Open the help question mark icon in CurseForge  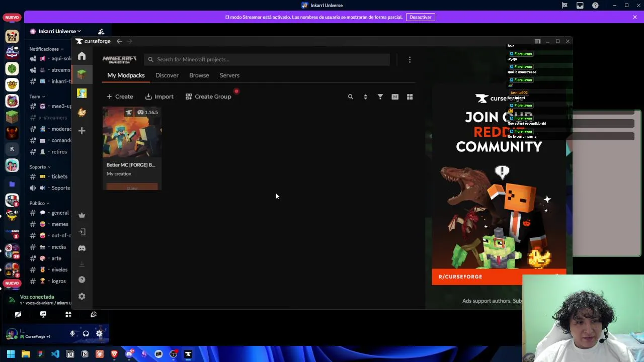(82, 280)
